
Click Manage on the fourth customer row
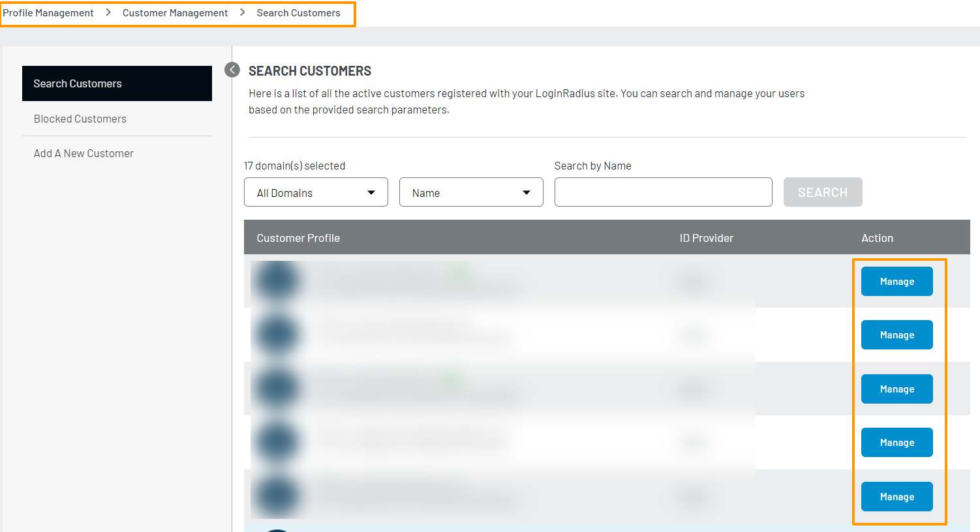point(896,442)
